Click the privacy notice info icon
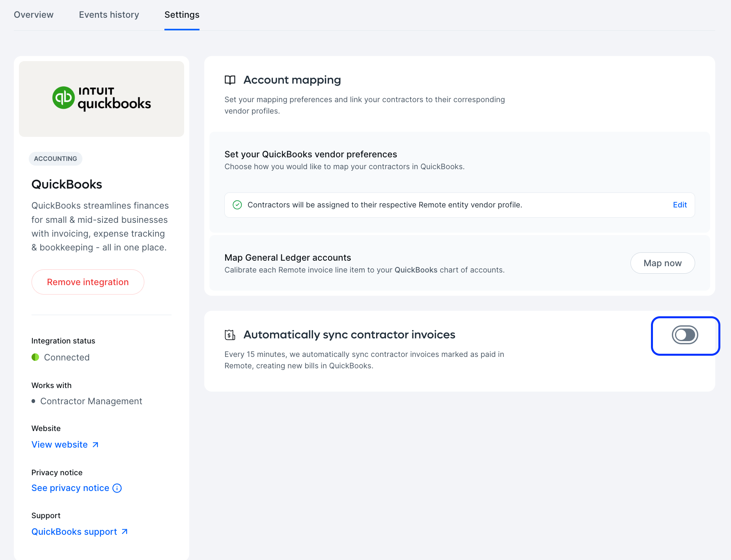Viewport: 731px width, 560px height. point(117,488)
